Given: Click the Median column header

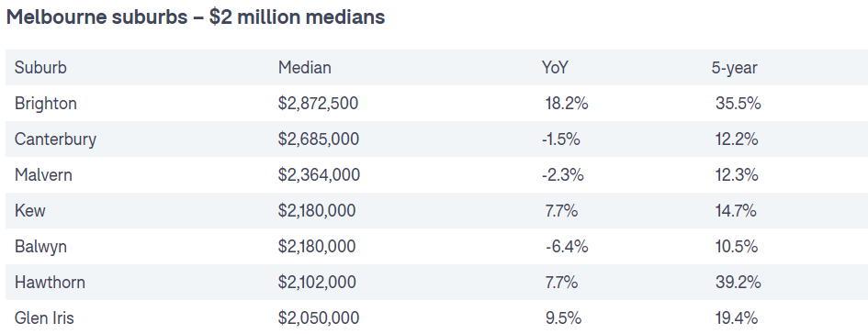Looking at the screenshot, I should pos(304,68).
